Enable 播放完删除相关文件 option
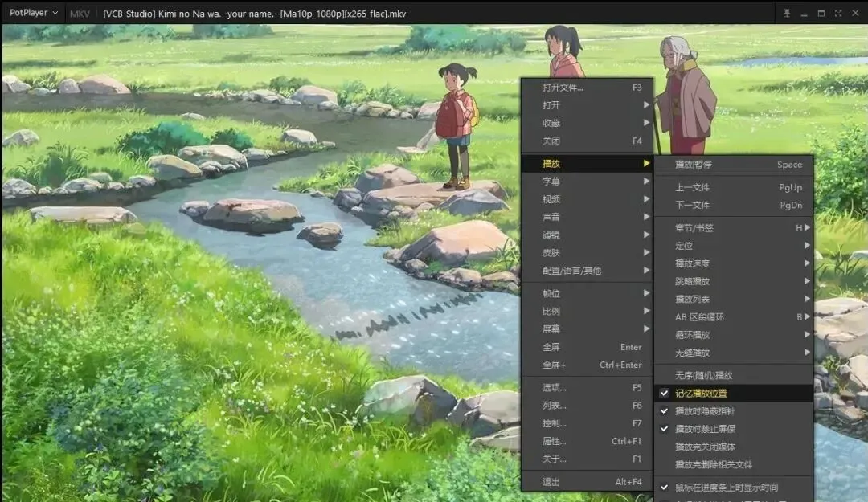 tap(734, 464)
